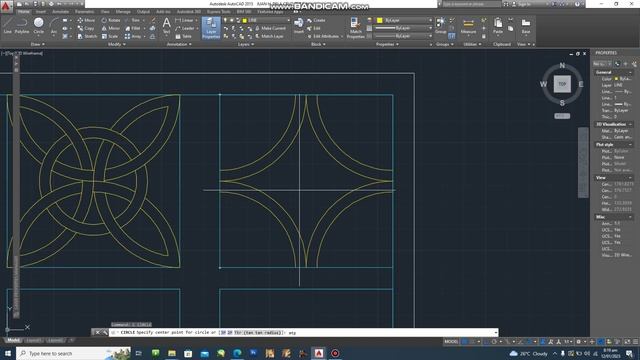Click Edit Attributes button

pos(323,36)
